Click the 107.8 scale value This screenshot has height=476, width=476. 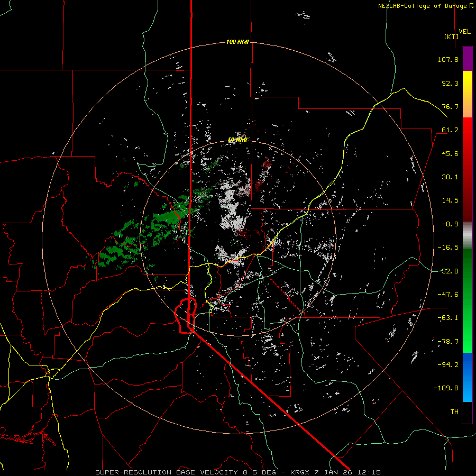coord(448,59)
